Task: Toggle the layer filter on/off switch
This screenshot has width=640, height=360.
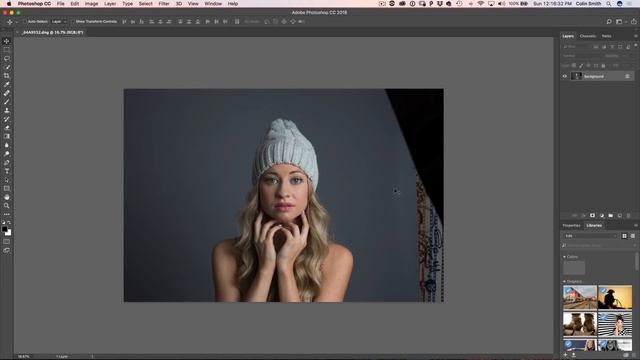Action: [636, 46]
